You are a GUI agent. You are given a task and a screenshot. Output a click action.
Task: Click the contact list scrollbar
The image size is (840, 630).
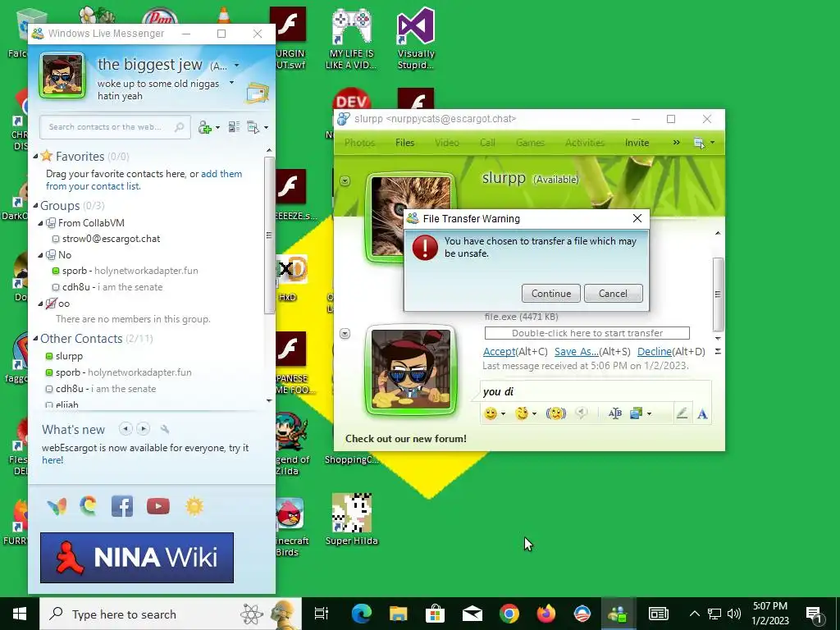pos(269,235)
